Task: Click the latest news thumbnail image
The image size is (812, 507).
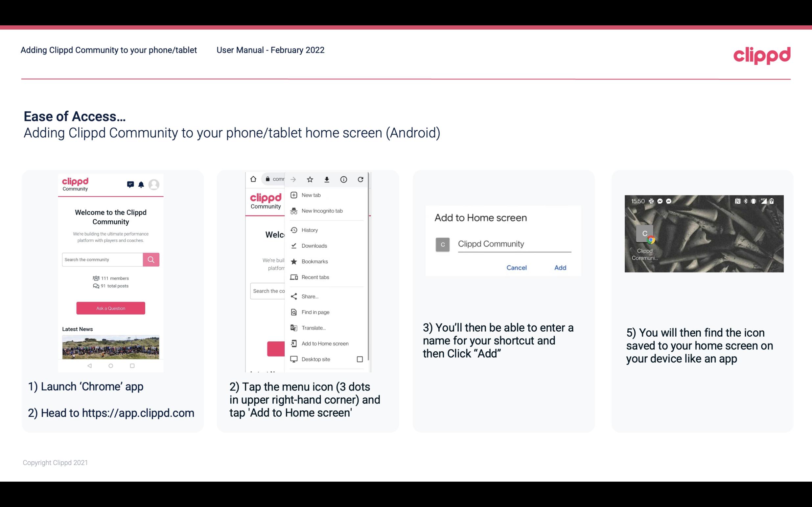Action: click(110, 346)
